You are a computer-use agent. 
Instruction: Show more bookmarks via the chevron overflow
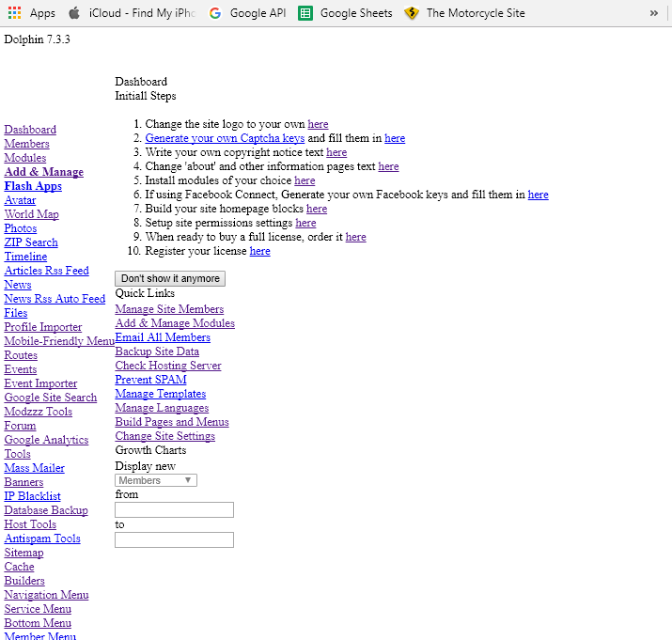(x=653, y=13)
